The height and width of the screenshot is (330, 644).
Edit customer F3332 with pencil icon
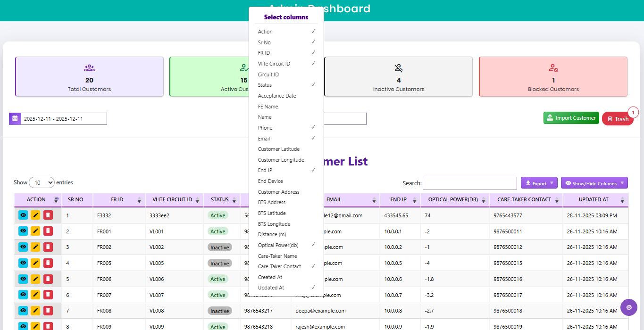pos(35,215)
